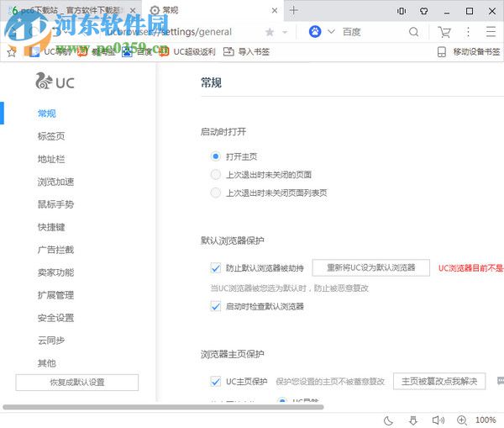Select 上次退出时未关闭页面列表页 radio option
The height and width of the screenshot is (428, 504).
215,193
